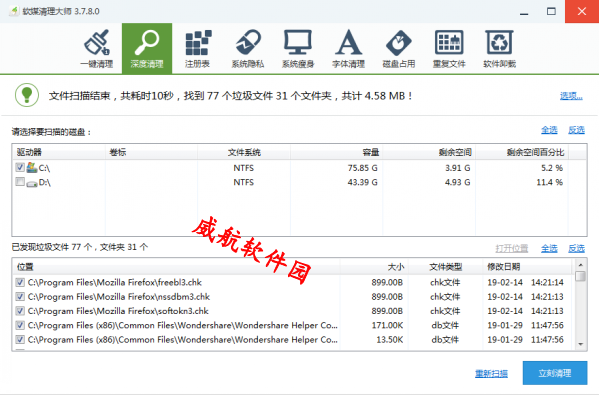Click the file list scrollbar up arrow
599x395 pixels.
click(580, 265)
